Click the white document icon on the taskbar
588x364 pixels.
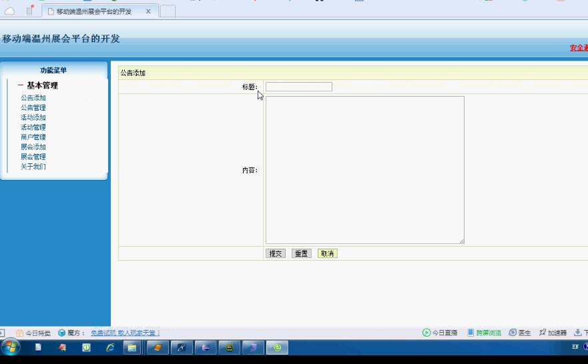tap(38, 347)
